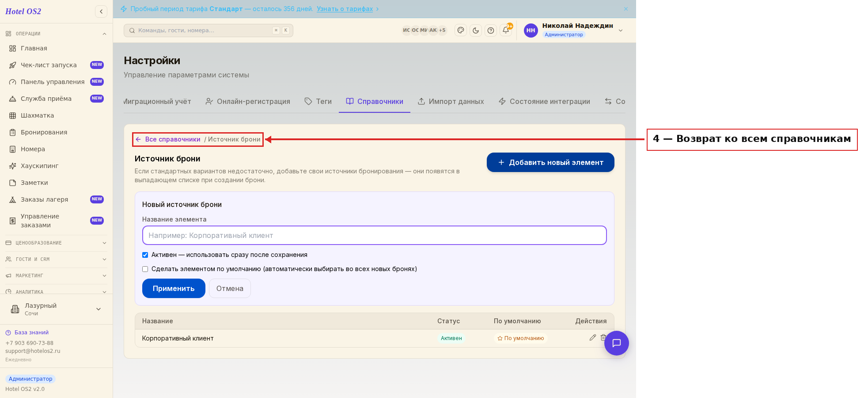Viewport: 868px width, 398px height.
Task: Open Служба приёма section
Action: coord(56,99)
